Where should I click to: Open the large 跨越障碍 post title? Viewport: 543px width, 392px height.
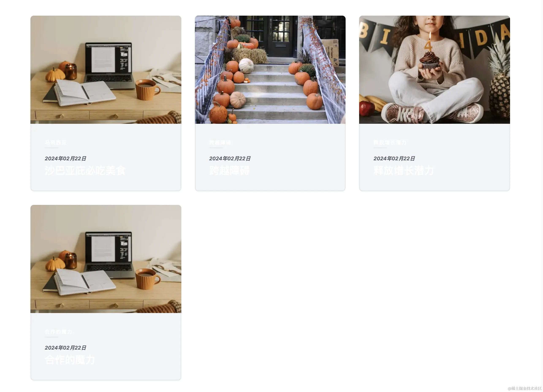pyautogui.click(x=229, y=170)
